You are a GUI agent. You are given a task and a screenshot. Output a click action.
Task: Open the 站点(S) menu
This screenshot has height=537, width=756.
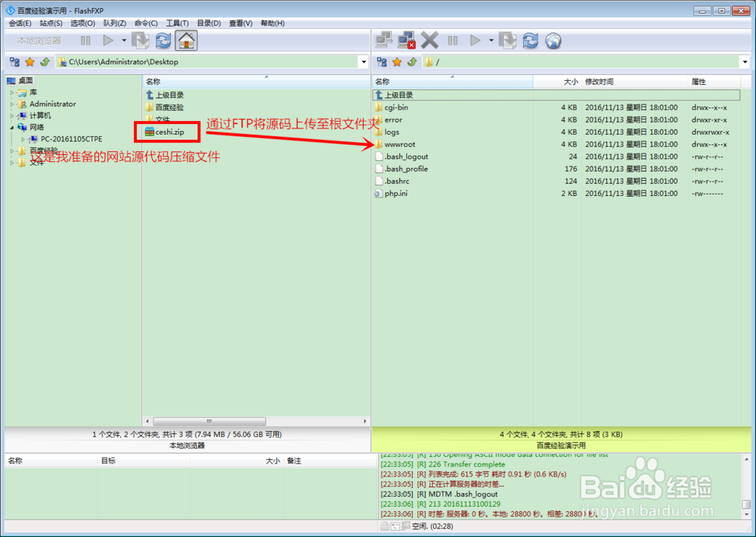tap(51, 23)
